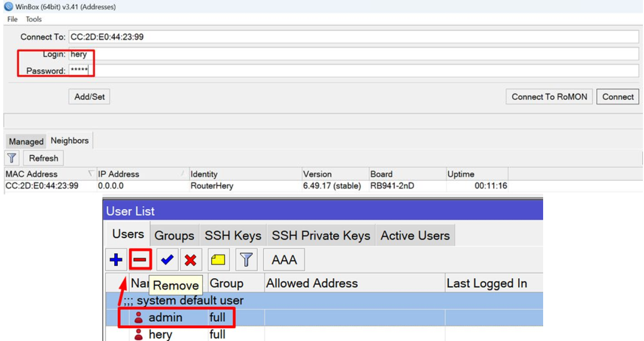Click the User List filter funnel icon

[x=245, y=260]
